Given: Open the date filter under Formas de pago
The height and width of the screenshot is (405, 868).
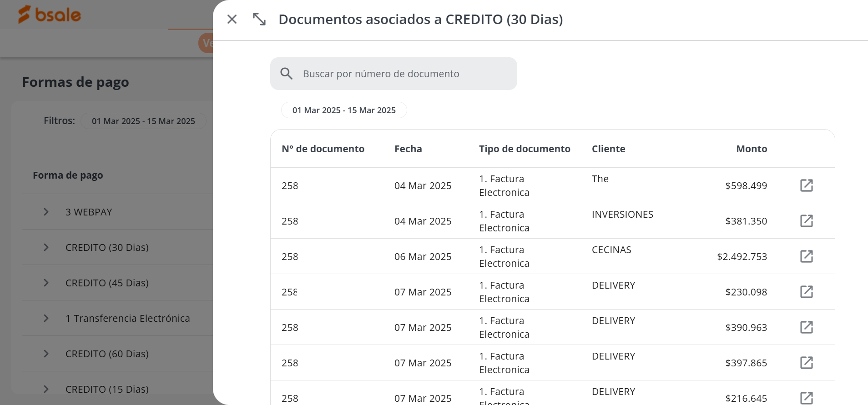Looking at the screenshot, I should pos(143,121).
